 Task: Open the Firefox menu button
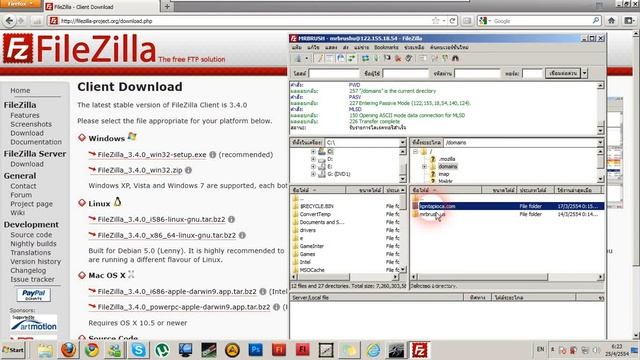[20, 4]
